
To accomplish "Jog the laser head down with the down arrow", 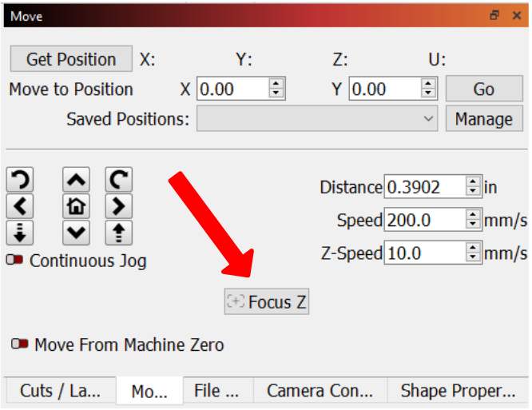I will point(76,233).
